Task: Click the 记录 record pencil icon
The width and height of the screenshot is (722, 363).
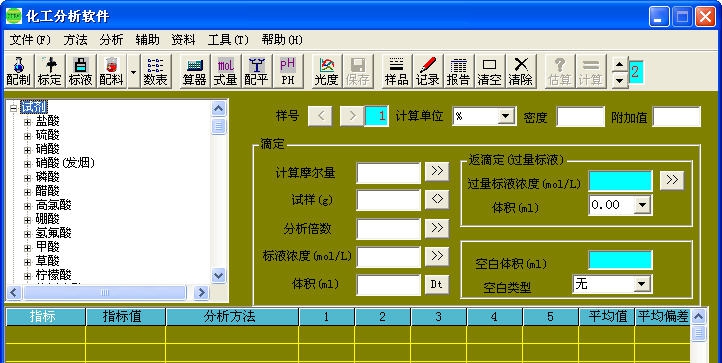Action: (x=427, y=71)
